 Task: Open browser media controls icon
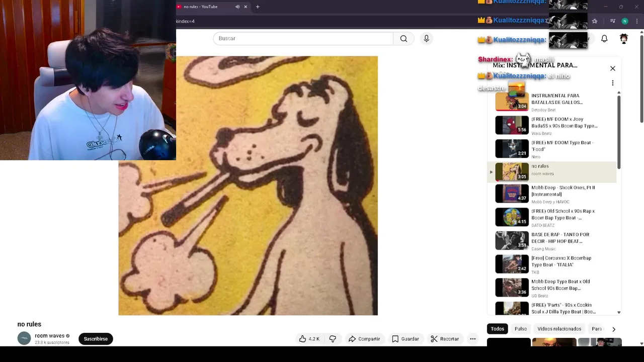612,21
